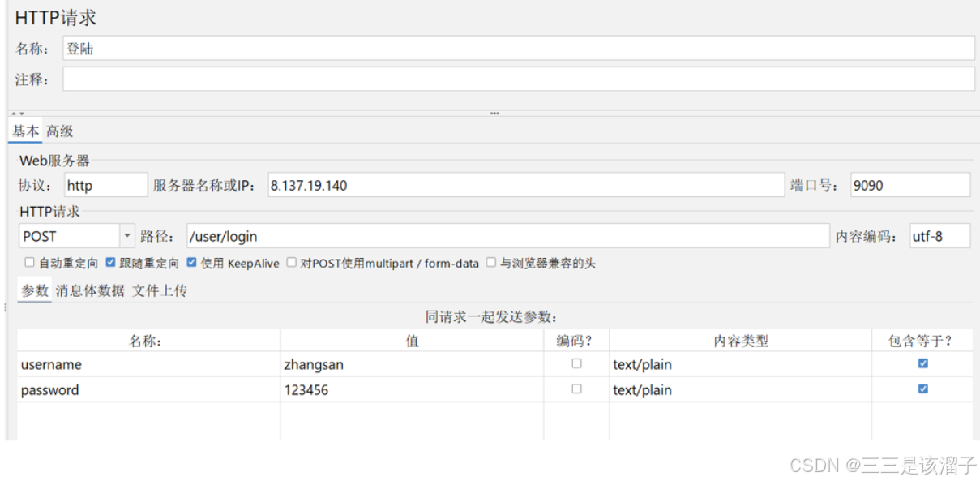Uncheck 包含等于 for the password row
The height and width of the screenshot is (481, 980).
(922, 389)
